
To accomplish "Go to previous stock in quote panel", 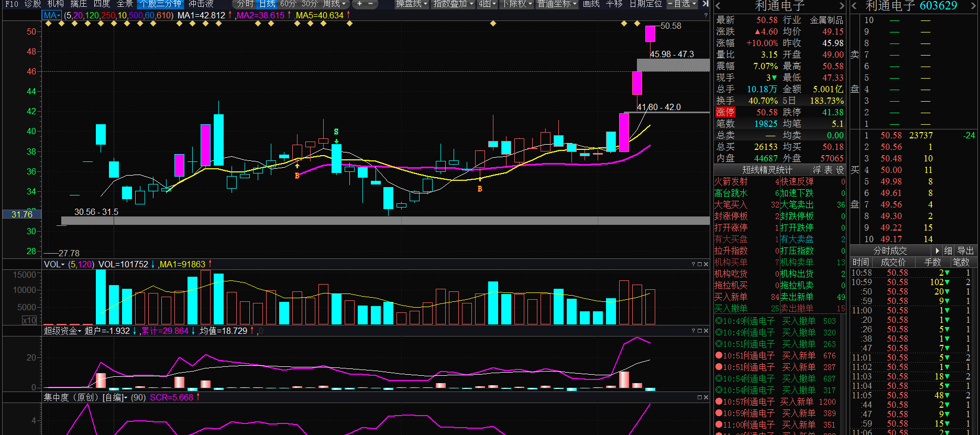I will tap(718, 6).
